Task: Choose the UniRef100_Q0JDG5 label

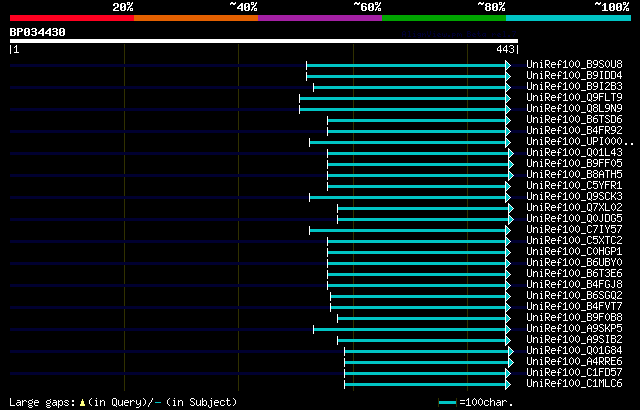Action: coord(574,219)
